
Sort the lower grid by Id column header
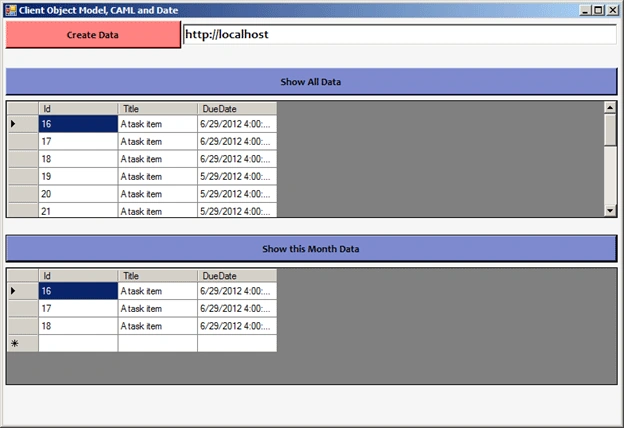pos(78,276)
